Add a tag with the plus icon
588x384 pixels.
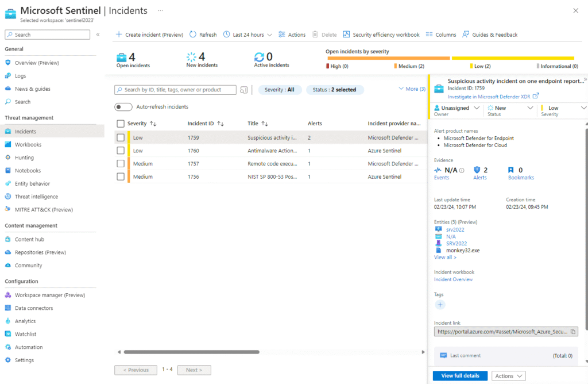pyautogui.click(x=440, y=305)
